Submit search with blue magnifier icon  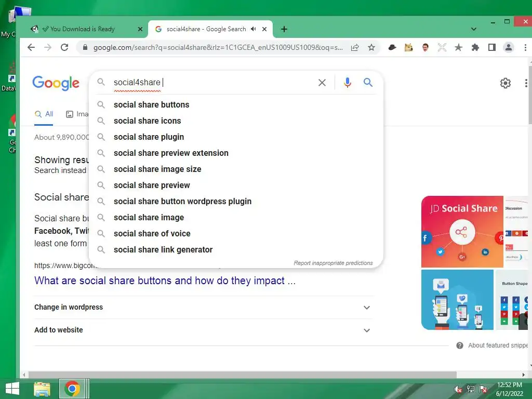click(368, 83)
